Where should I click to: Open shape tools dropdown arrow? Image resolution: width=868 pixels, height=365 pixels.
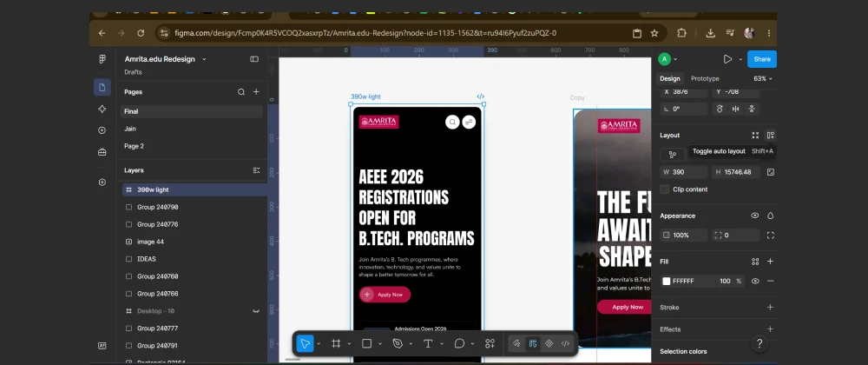pyautogui.click(x=380, y=344)
